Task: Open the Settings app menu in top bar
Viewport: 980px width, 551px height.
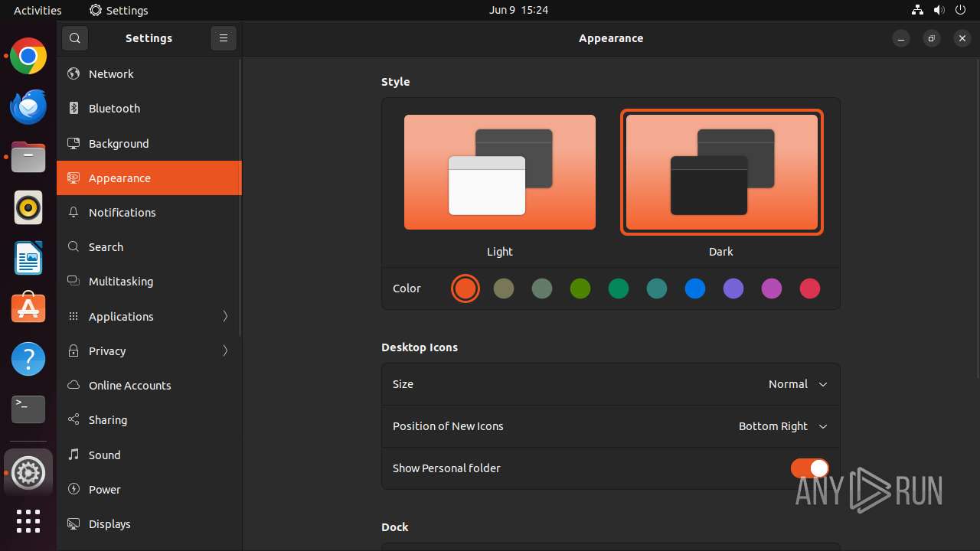Action: pyautogui.click(x=119, y=10)
